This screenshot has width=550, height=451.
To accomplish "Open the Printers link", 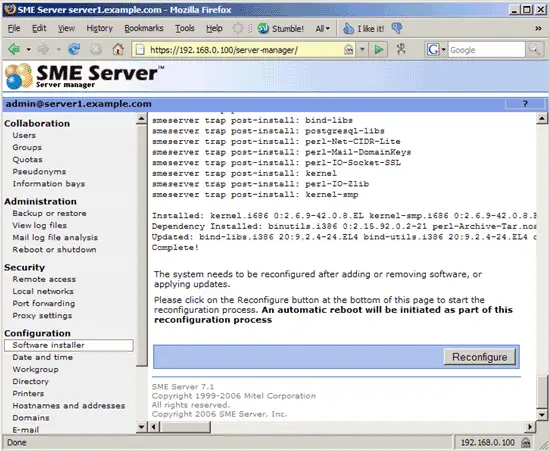I will (28, 393).
